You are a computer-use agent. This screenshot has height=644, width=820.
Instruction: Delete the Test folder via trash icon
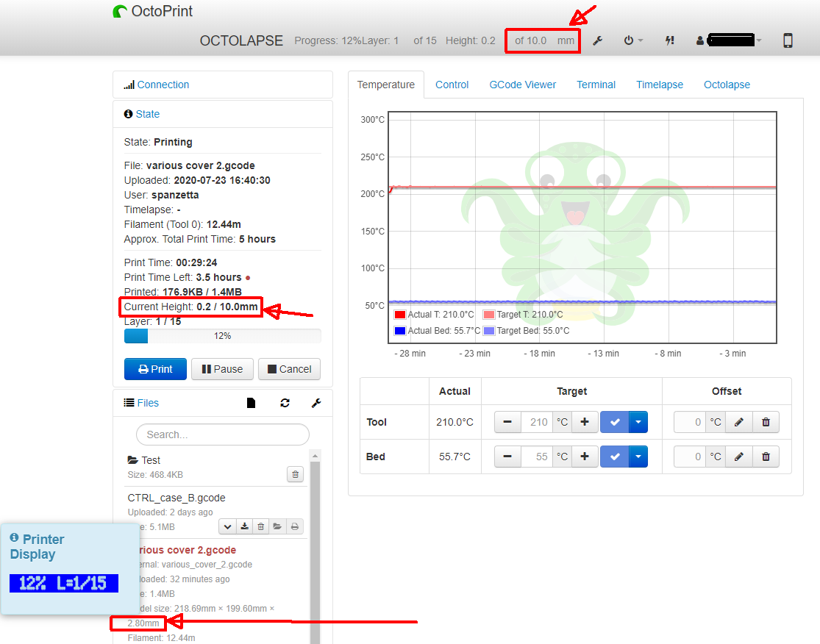pos(295,474)
